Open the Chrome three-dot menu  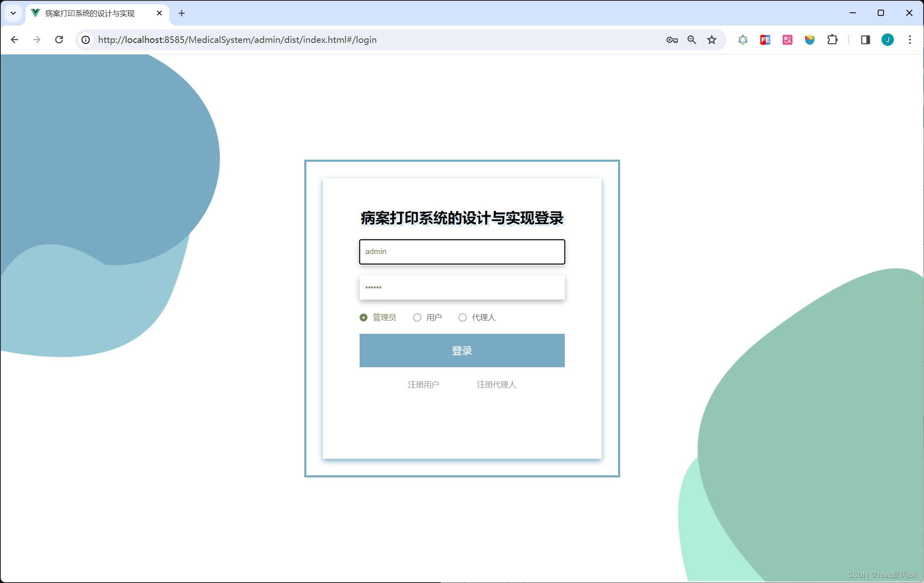coord(910,40)
